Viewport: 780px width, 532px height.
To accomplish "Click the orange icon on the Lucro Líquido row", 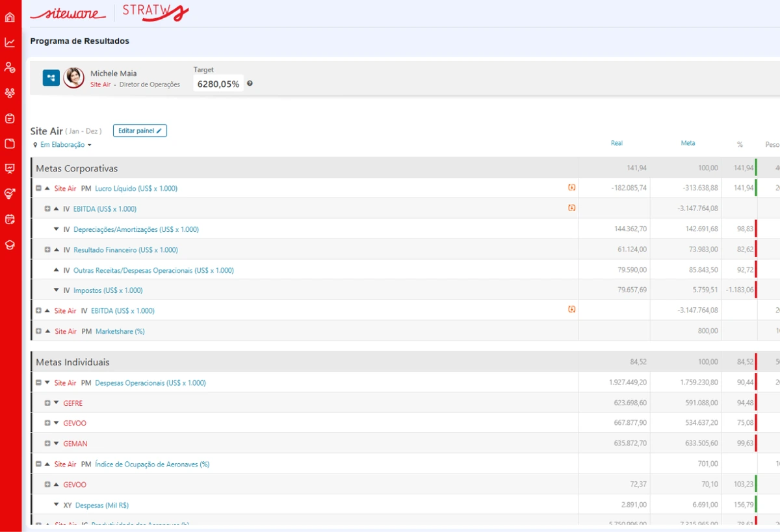I will 571,188.
